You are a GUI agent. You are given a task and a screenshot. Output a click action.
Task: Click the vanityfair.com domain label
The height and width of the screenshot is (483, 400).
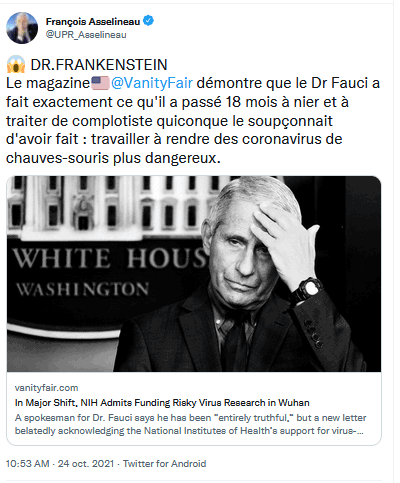click(x=46, y=388)
